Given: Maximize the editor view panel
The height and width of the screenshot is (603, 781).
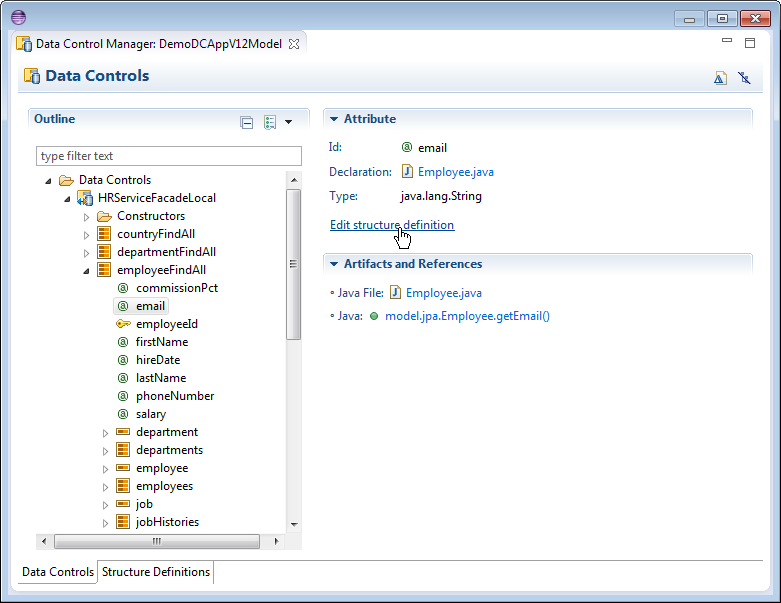Looking at the screenshot, I should coord(750,43).
